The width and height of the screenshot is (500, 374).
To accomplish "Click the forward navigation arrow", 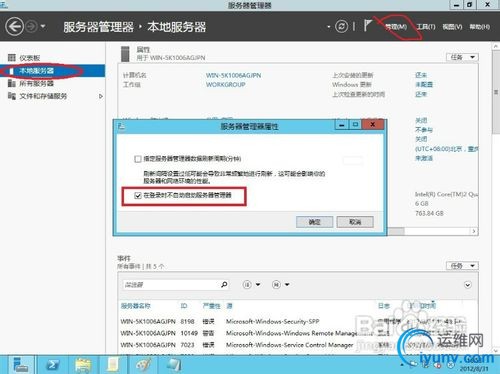I will coord(32,26).
